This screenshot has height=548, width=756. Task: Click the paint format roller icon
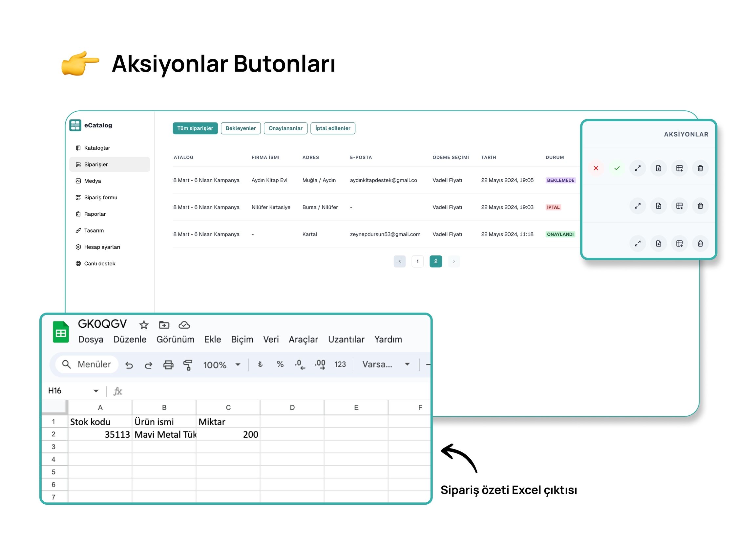(x=188, y=364)
